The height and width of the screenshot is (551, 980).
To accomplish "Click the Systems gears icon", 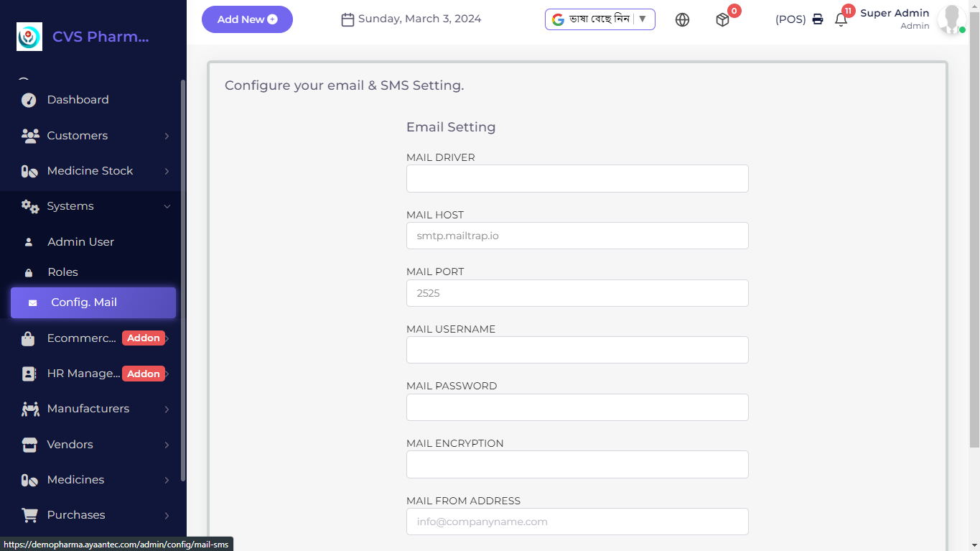I will tap(29, 206).
